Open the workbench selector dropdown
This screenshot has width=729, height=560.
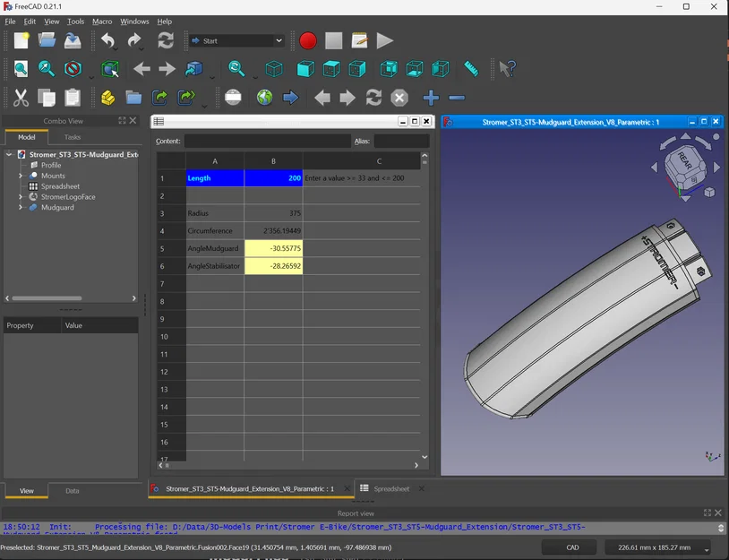(237, 41)
